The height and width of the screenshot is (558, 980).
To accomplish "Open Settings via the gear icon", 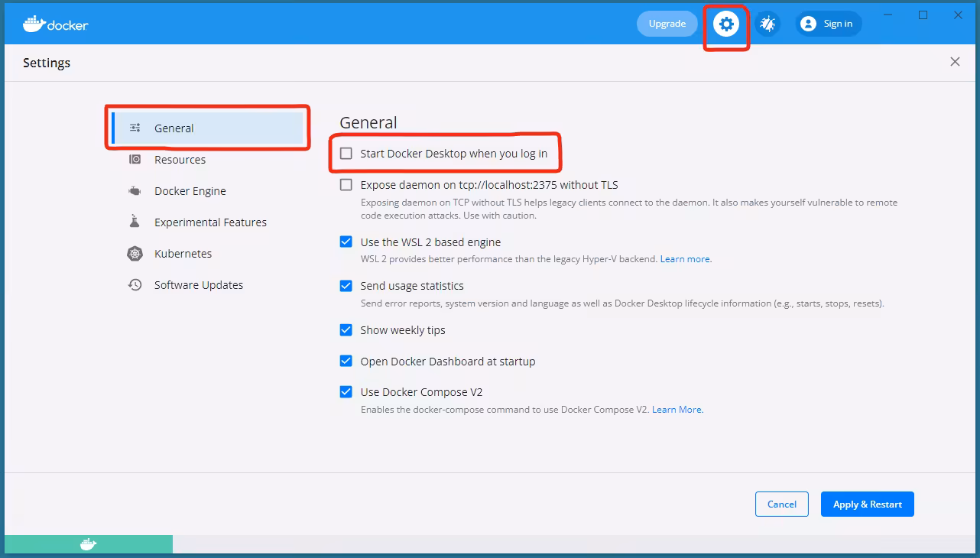I will coord(726,24).
